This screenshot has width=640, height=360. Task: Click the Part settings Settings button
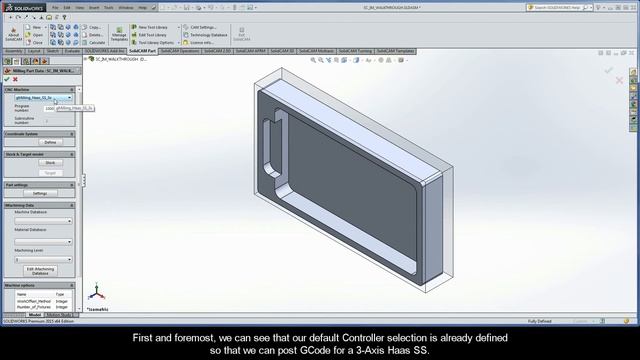tap(40, 193)
